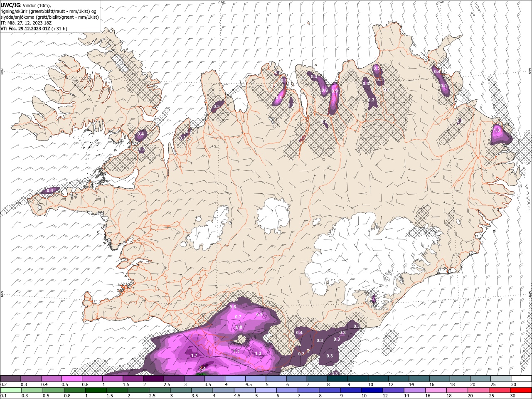532x399 pixels.
Task: Click the 1.7 precipitation value label
Action: pos(194,355)
